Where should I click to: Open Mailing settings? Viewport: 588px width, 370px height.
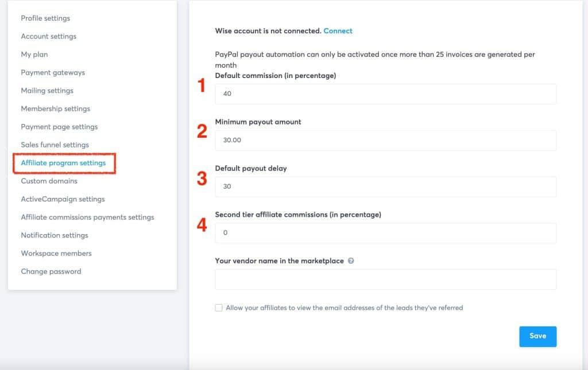[x=47, y=90]
